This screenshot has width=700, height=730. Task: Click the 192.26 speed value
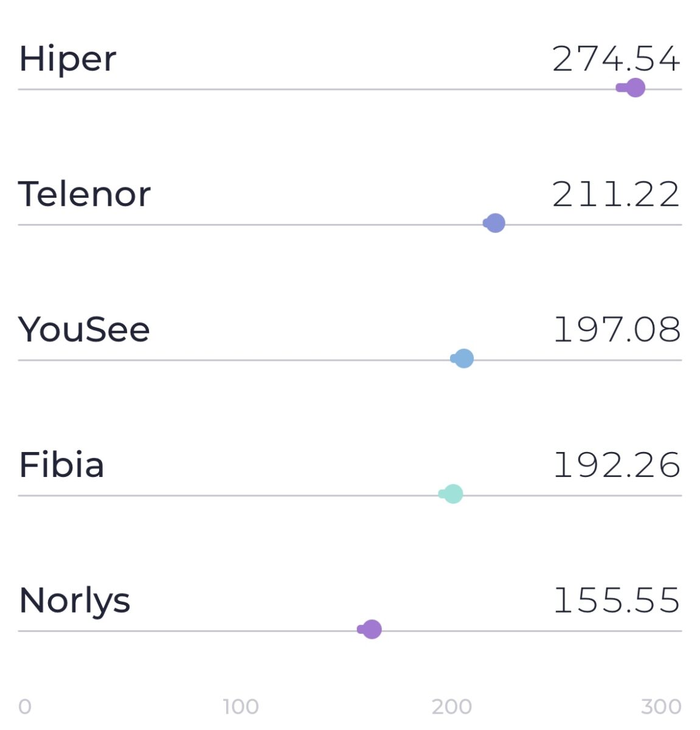617,465
